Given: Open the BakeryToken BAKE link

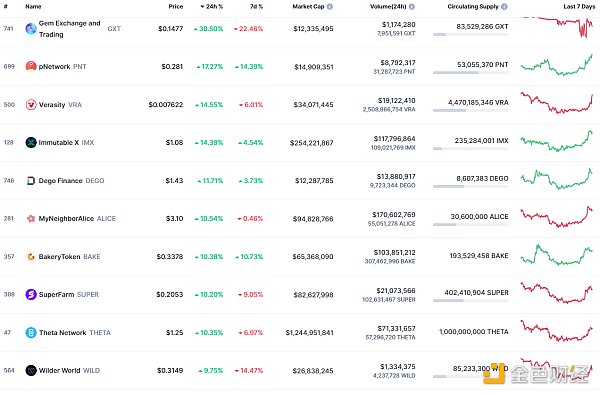Looking at the screenshot, I should coord(69,256).
